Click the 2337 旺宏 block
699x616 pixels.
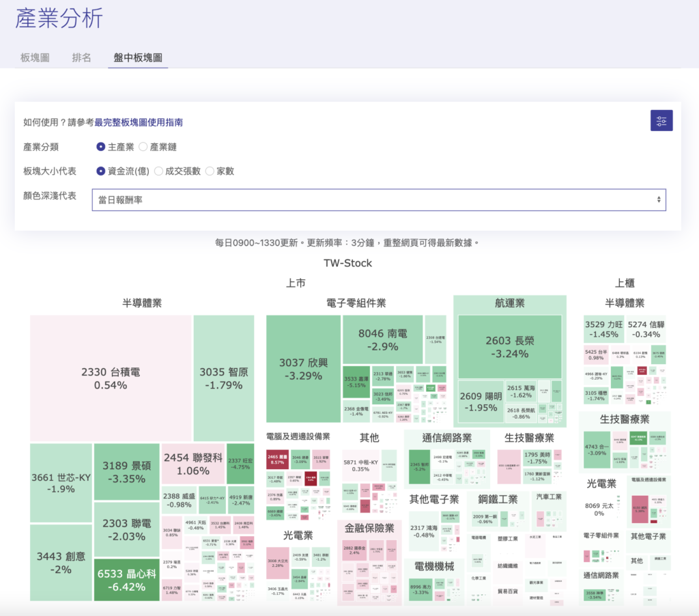[x=240, y=464]
